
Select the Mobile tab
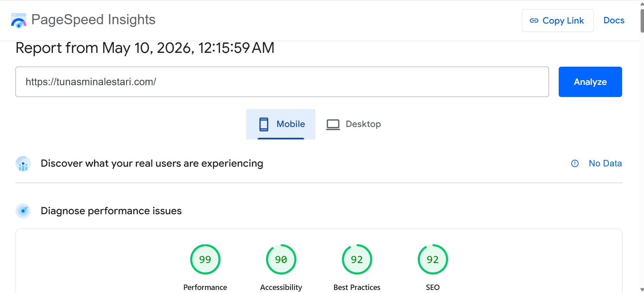tap(281, 124)
